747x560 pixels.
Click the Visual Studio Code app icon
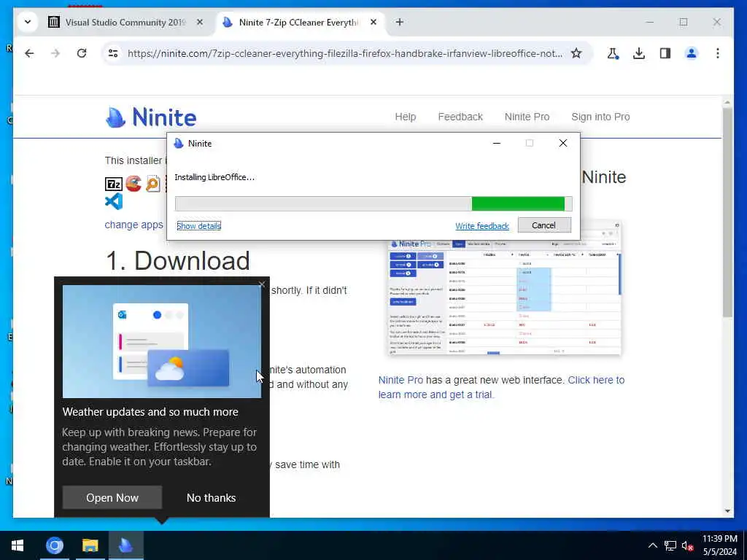pyautogui.click(x=113, y=202)
